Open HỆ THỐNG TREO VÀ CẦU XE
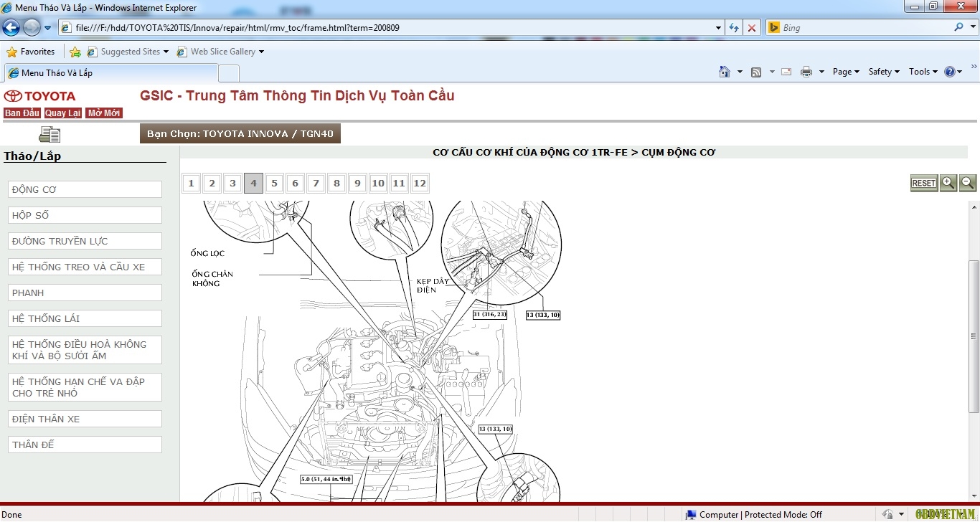 (85, 267)
